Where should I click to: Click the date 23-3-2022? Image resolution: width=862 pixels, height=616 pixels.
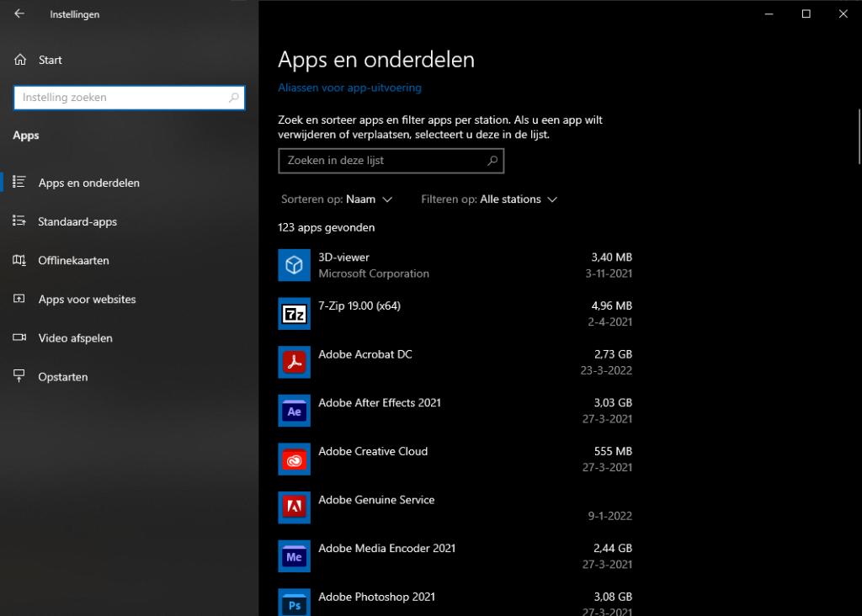(x=606, y=370)
